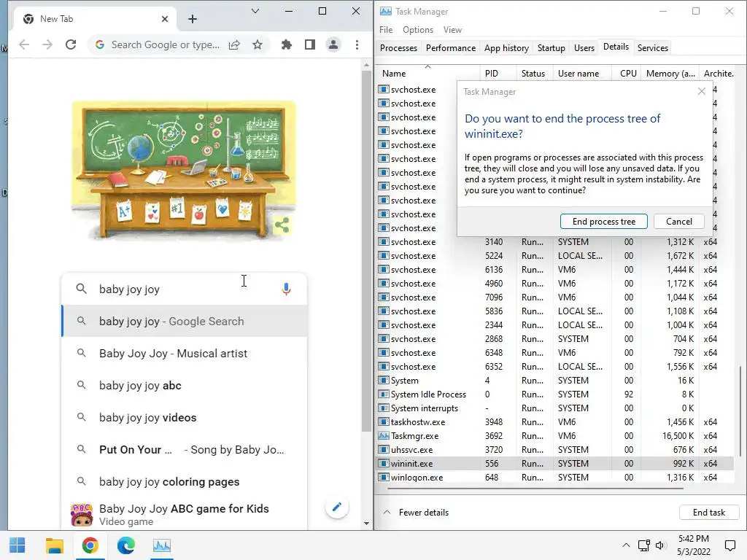Screen dimensions: 747x560
Task: Sort by the Status column header
Action: pos(535,74)
